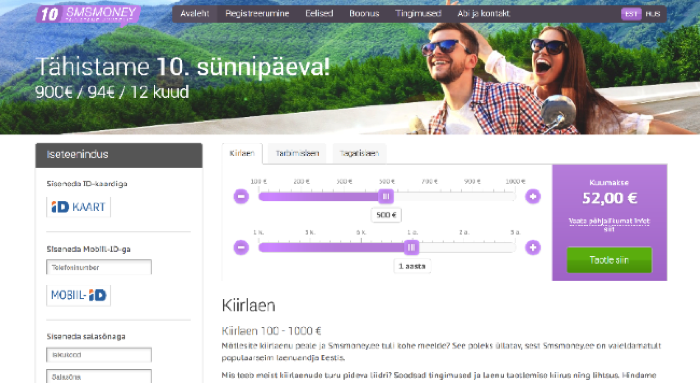Click the Kiirlaen page heading
700x383 pixels.
click(249, 305)
